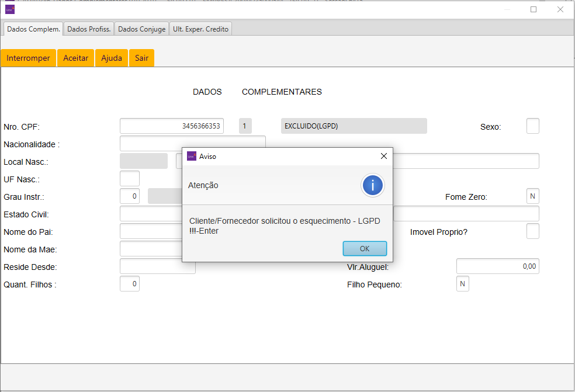
Task: Click the Interromper button
Action: click(28, 58)
